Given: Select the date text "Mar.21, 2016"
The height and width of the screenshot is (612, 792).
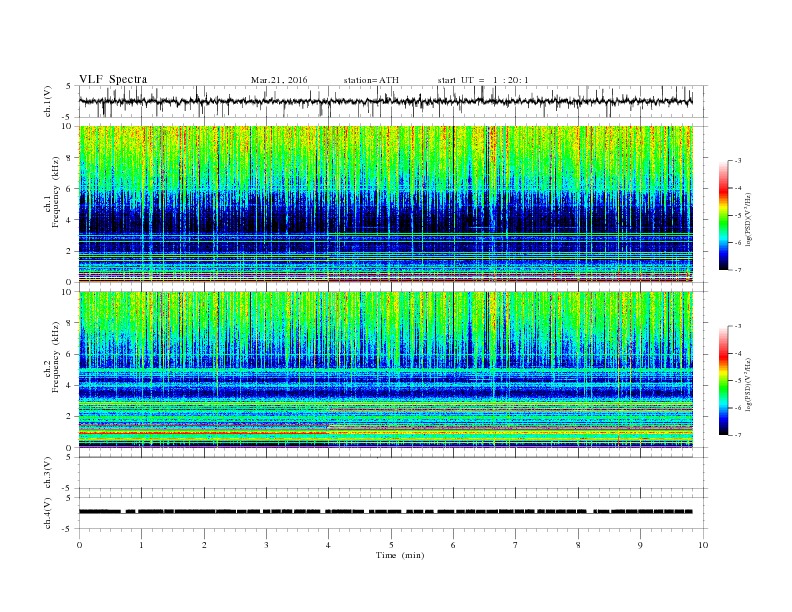Looking at the screenshot, I should (x=279, y=80).
